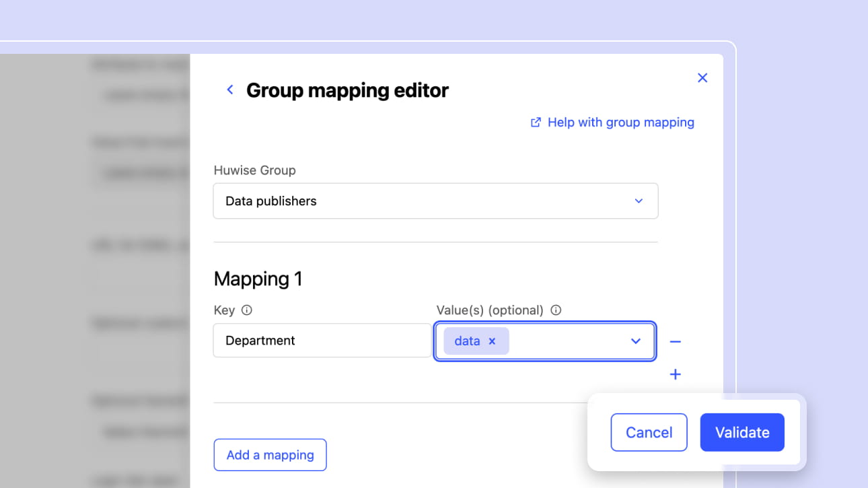Click the blurred background behind the editor
868x488 pixels.
tap(94, 269)
